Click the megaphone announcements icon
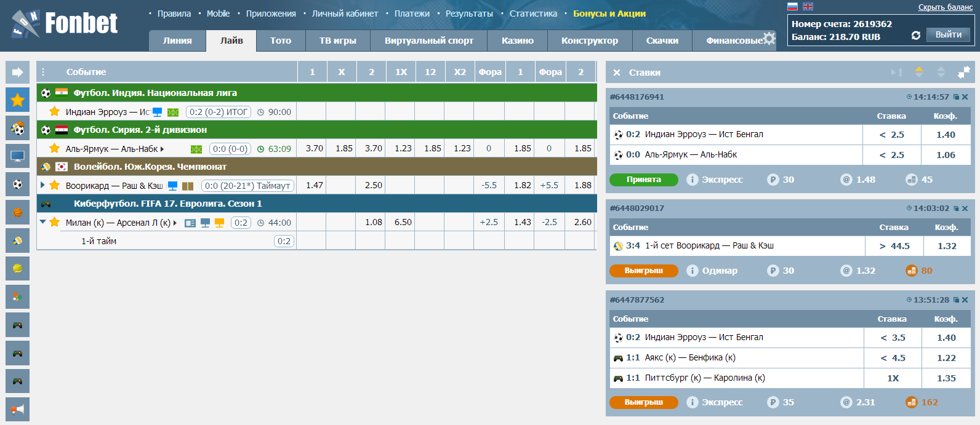This screenshot has width=980, height=425. click(x=17, y=409)
